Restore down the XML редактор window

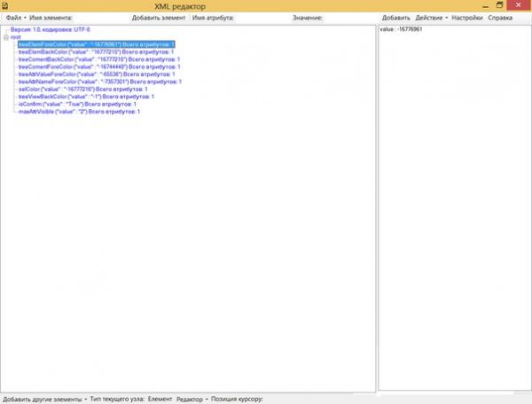[499, 5]
